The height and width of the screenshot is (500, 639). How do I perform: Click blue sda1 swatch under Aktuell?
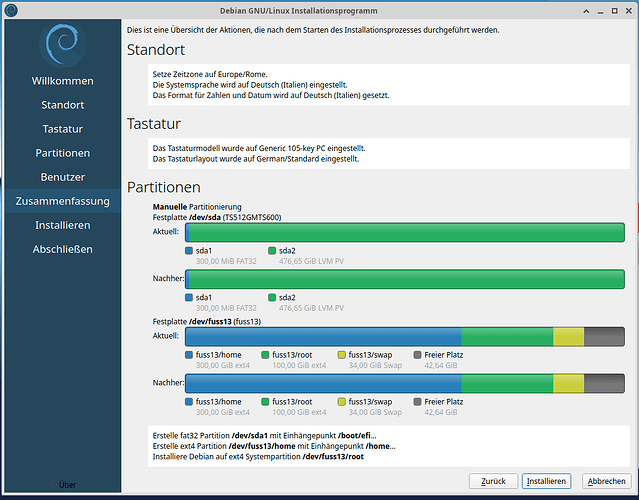tap(189, 251)
